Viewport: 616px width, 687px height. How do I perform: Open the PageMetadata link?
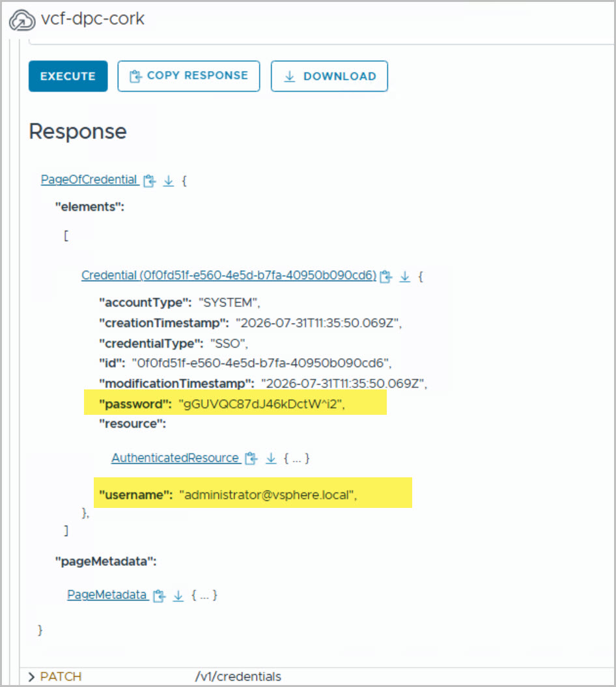107,595
